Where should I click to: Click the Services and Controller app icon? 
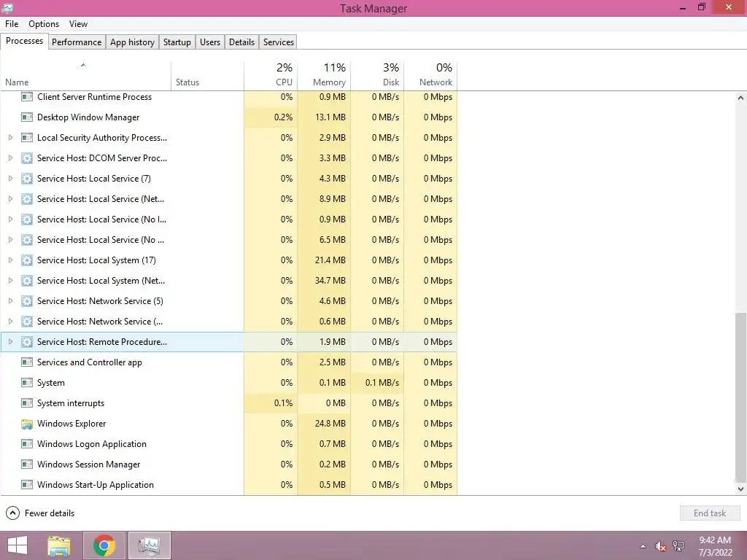point(27,362)
